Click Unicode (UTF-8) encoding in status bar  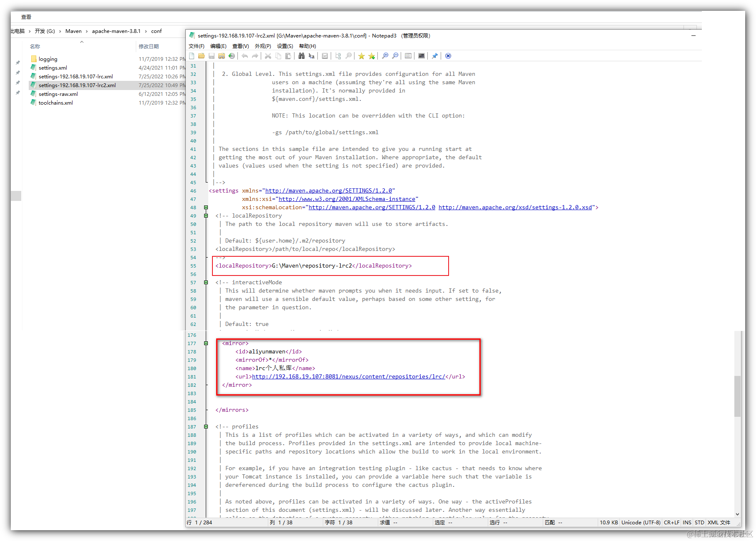641,522
